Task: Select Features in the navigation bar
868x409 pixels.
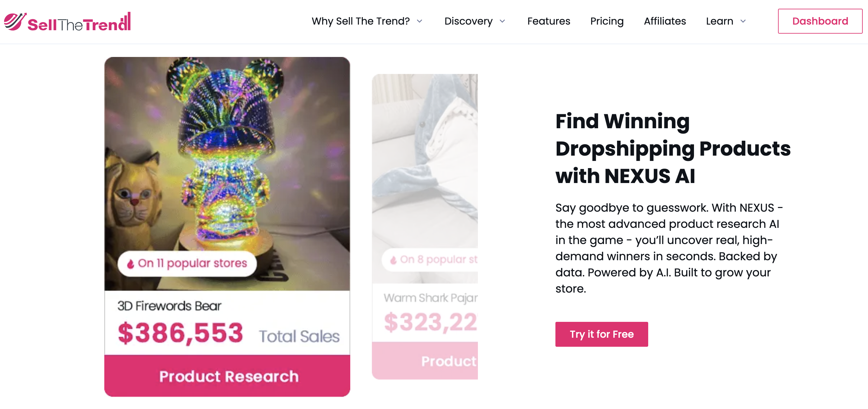Action: point(549,21)
